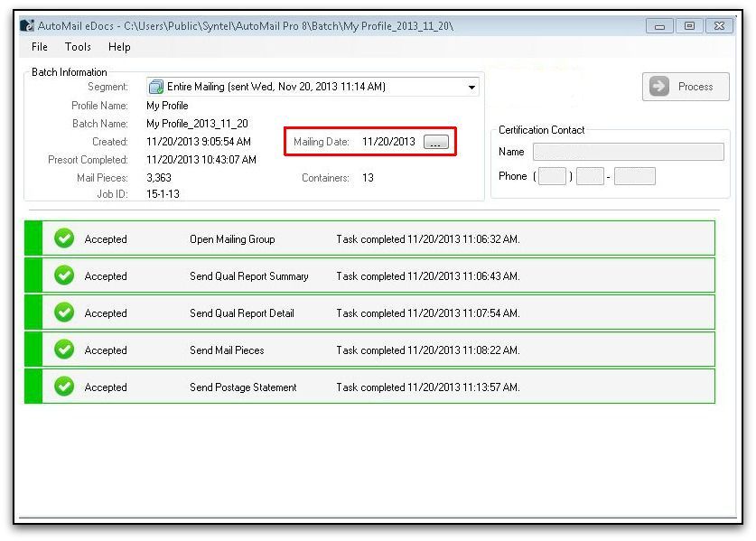The height and width of the screenshot is (541, 756).
Task: Minimize the AutoMail eDocs window
Action: (x=659, y=26)
